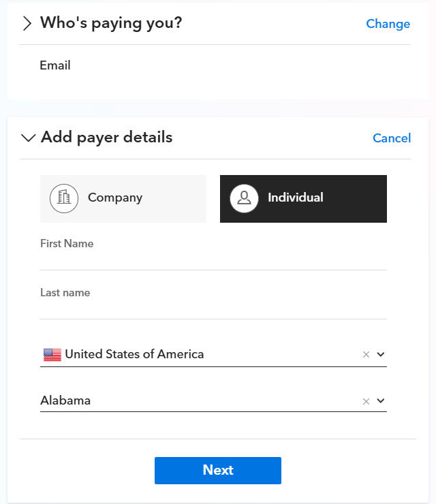The height and width of the screenshot is (504, 436).
Task: Click the Next button
Action: (x=218, y=470)
